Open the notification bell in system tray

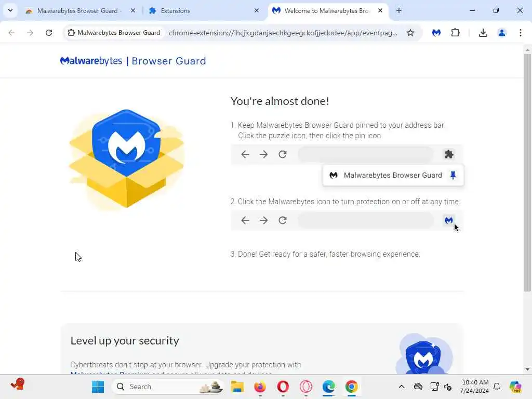click(497, 387)
